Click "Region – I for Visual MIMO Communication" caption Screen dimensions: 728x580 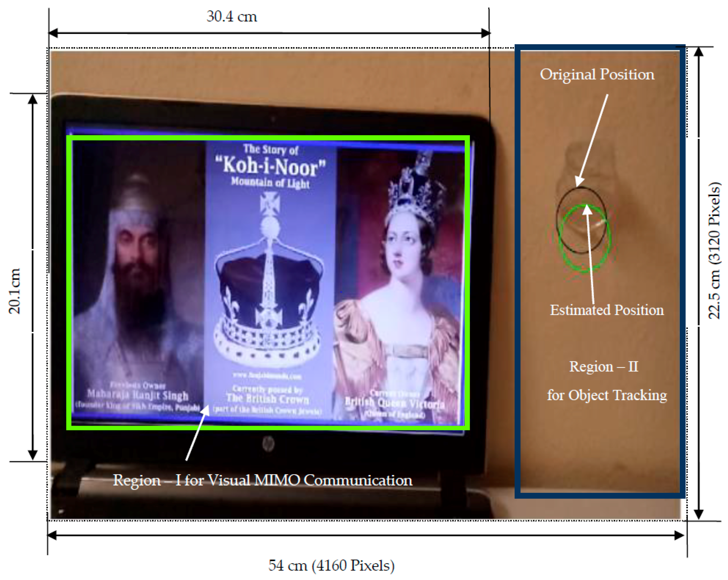[262, 480]
